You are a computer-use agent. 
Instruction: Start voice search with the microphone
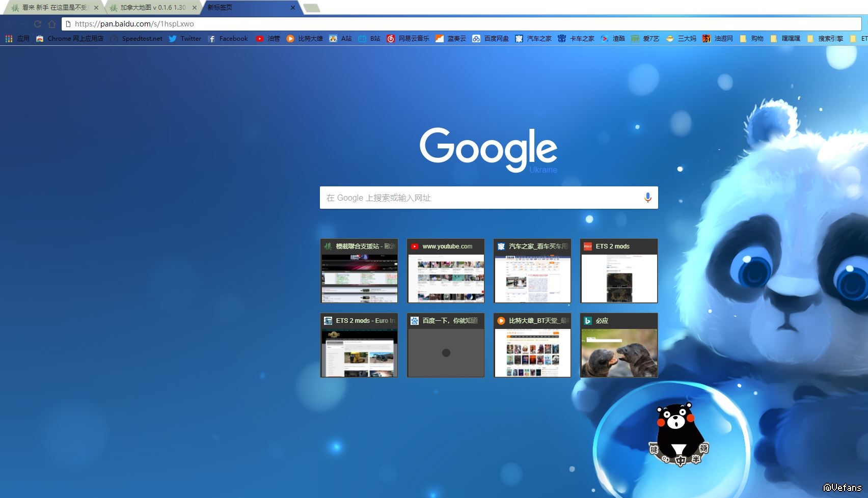tap(647, 198)
